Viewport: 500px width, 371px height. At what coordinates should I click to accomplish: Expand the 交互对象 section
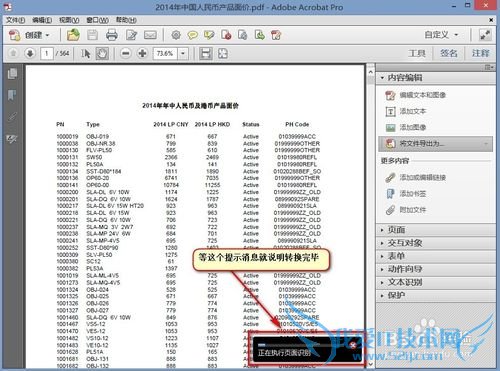coord(435,243)
